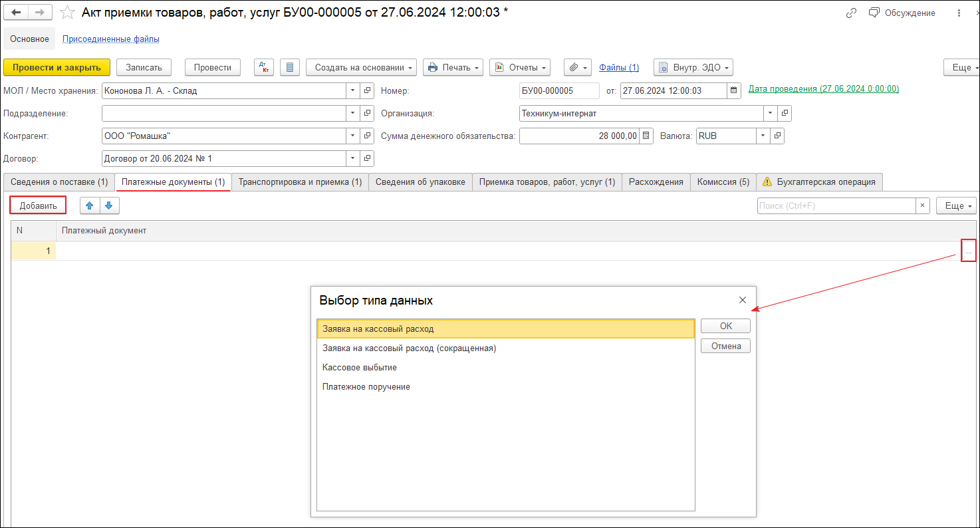Open Подразделение record with open icon
This screenshot has width=980, height=528.
pos(367,113)
